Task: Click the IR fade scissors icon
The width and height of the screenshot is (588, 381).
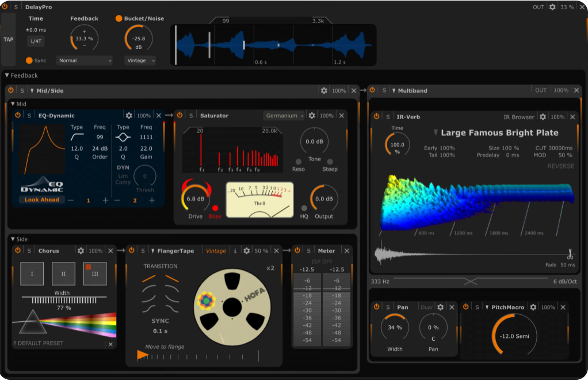Action: [570, 254]
